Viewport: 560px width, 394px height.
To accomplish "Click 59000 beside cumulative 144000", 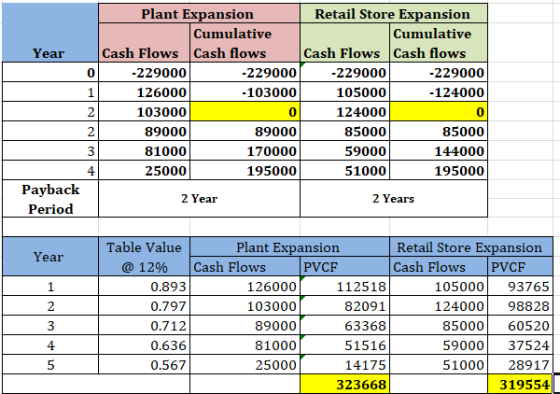I will coord(345,151).
